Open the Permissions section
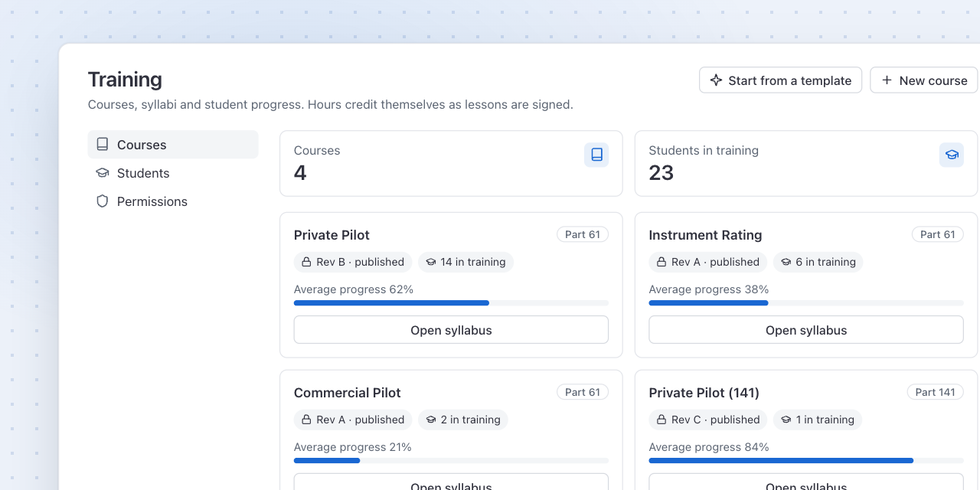Screen dimensions: 980x490 click(173, 201)
